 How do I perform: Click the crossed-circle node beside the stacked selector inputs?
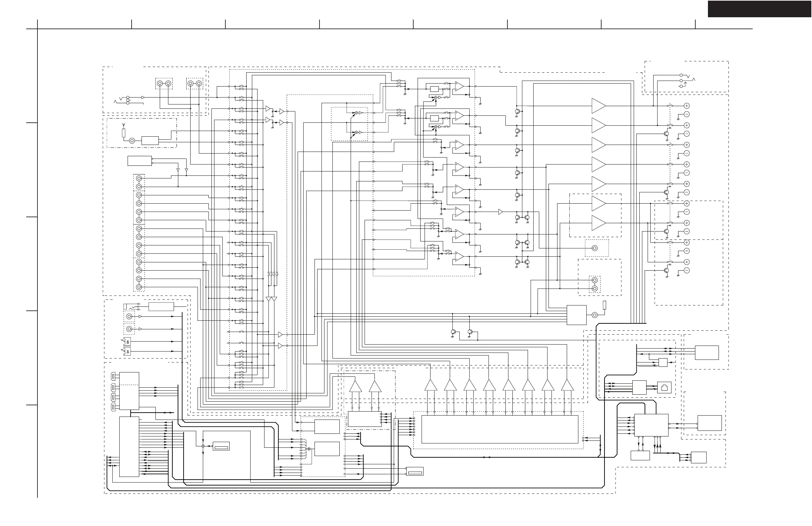coord(309,449)
